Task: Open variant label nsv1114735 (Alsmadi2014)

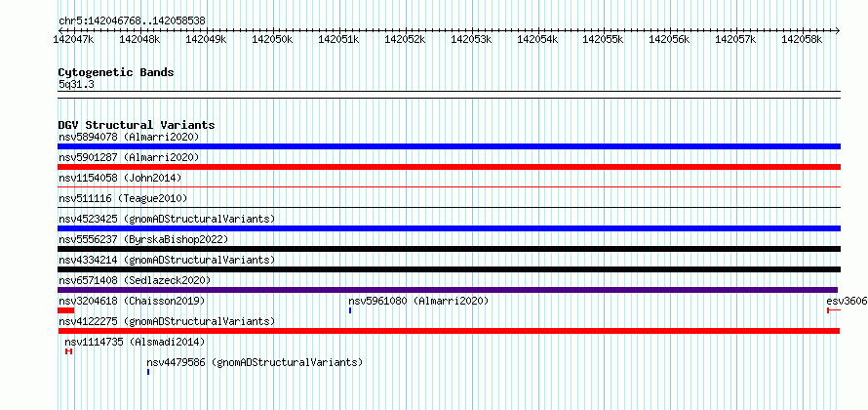Action: [x=135, y=342]
